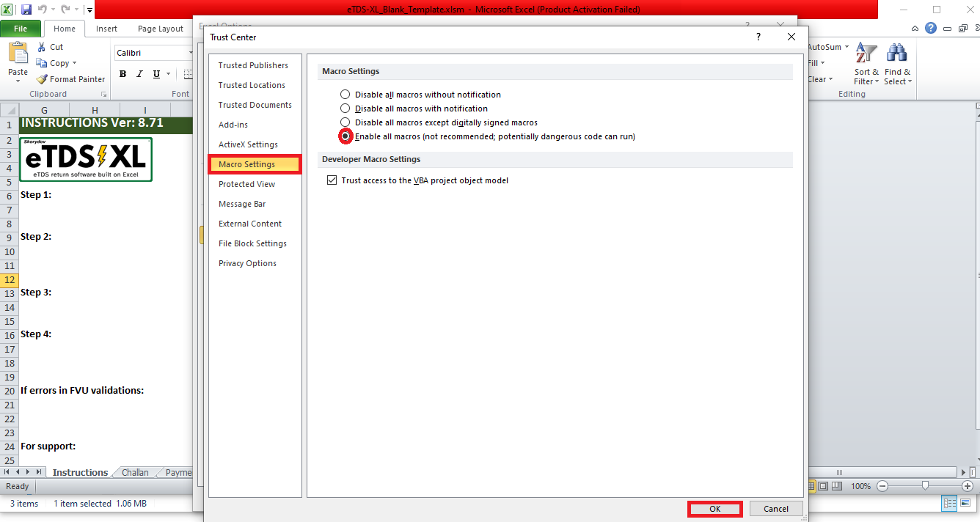Confirm settings with the OK button

coord(714,508)
